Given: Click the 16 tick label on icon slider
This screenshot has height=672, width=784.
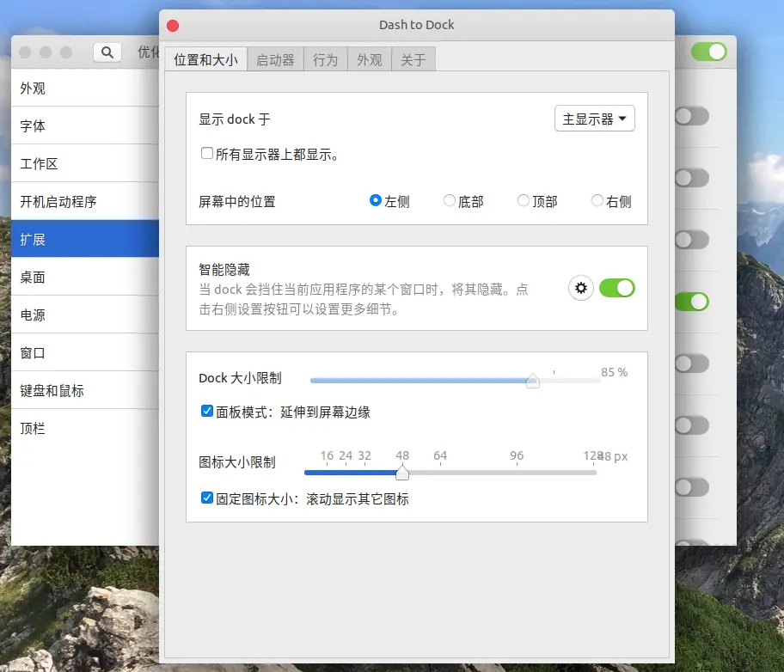Looking at the screenshot, I should coord(327,455).
